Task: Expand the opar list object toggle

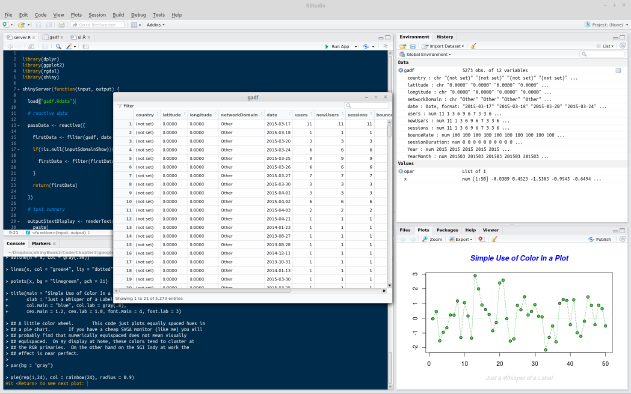Action: [400, 171]
